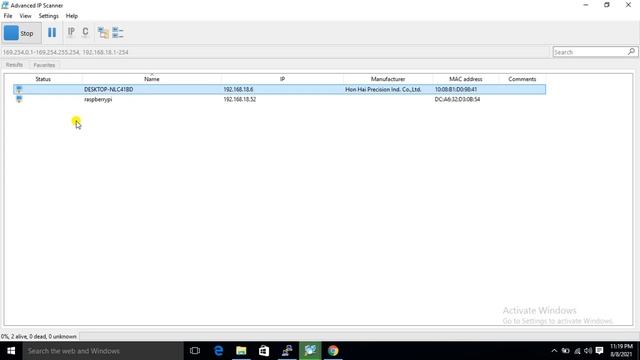Click the C subnet class toolbar button

tap(85, 32)
